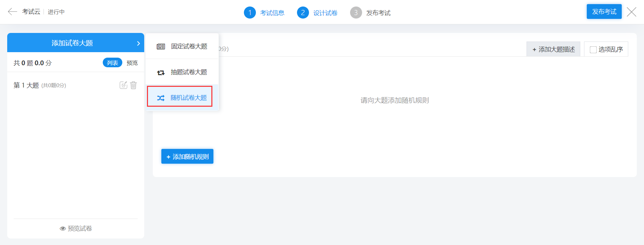Image resolution: width=644 pixels, height=245 pixels.
Task: Select 固定试卷大题 menu option
Action: [189, 46]
